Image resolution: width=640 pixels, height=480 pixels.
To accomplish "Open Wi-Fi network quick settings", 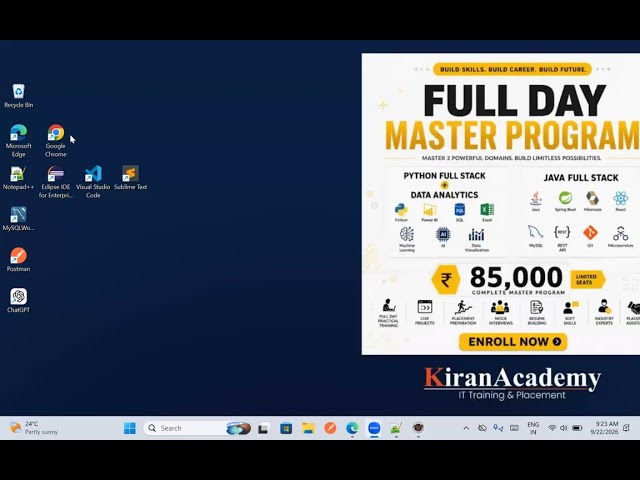I will click(552, 428).
